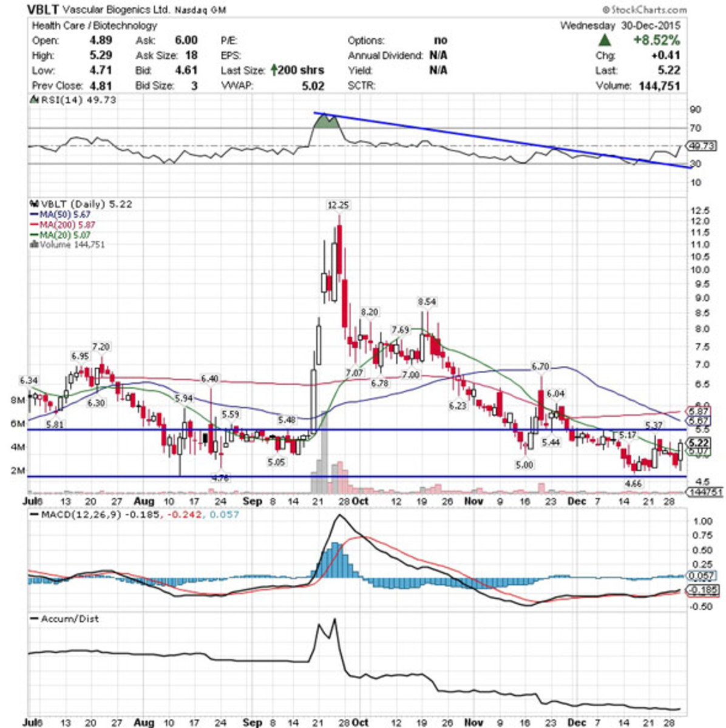Click the MACD line icon in the legend
Image resolution: width=726 pixels, height=728 pixels.
35,515
